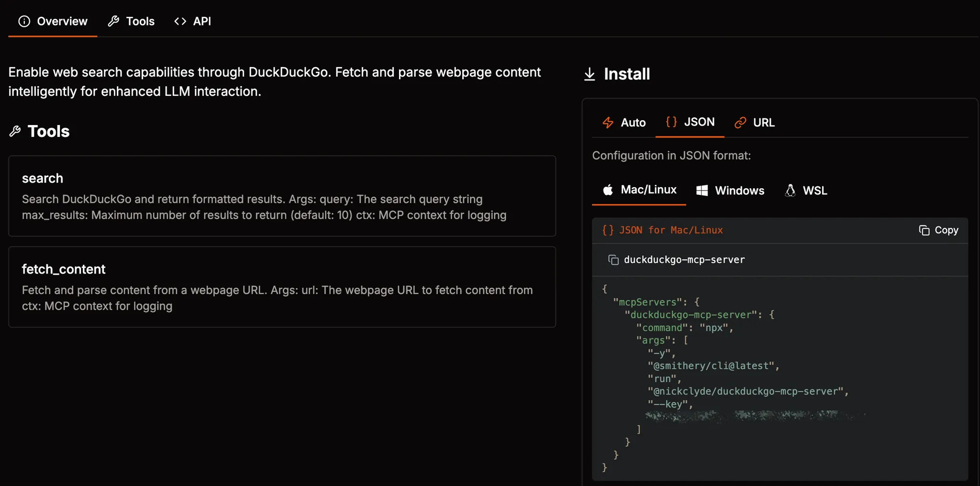980x486 pixels.
Task: Open the search tool card
Action: point(282,196)
